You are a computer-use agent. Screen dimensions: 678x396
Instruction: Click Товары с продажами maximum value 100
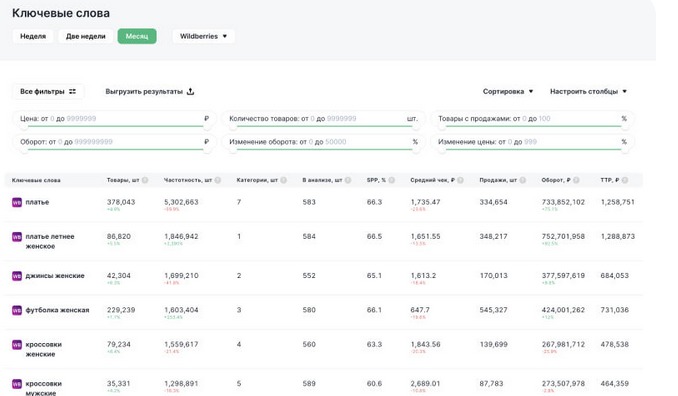544,118
